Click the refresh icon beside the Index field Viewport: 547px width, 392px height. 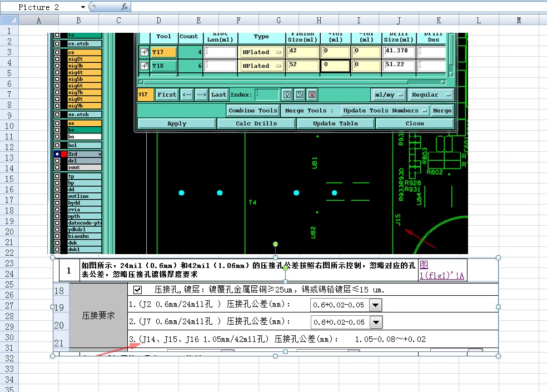click(x=299, y=95)
